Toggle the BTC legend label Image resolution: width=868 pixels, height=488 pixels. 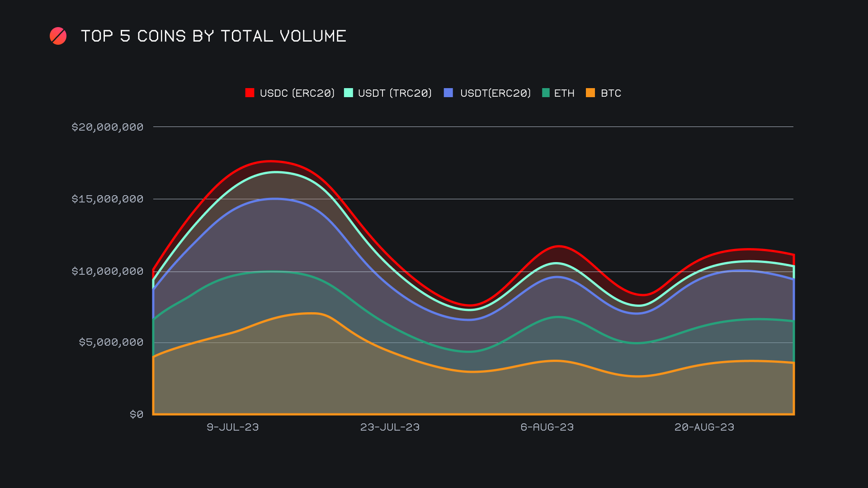click(611, 93)
